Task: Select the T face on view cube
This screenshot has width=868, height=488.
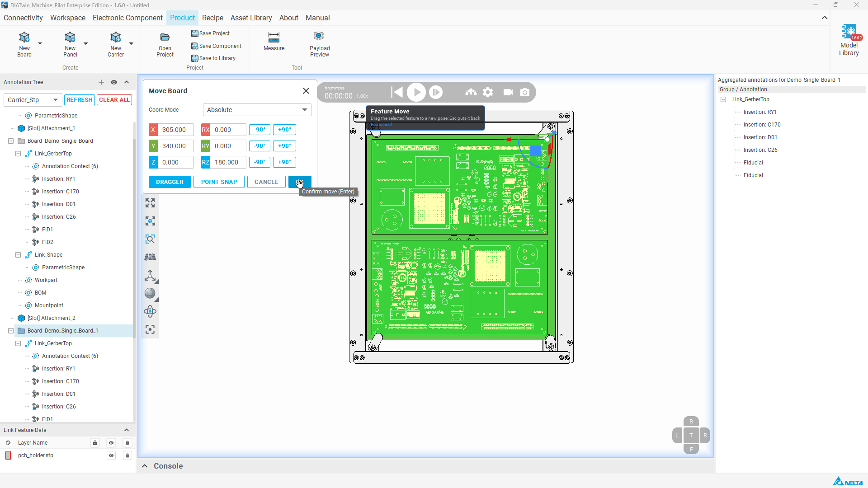Action: coord(691,436)
